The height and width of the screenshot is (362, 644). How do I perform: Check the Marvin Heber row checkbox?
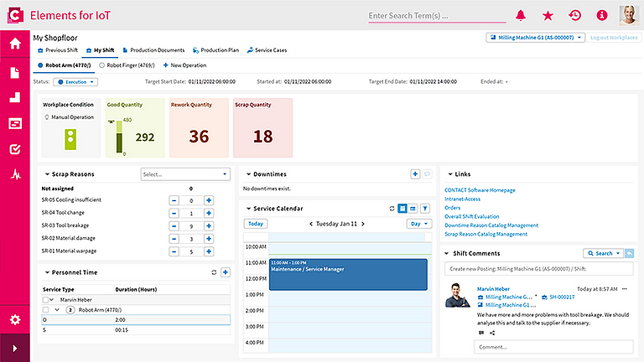(45, 300)
